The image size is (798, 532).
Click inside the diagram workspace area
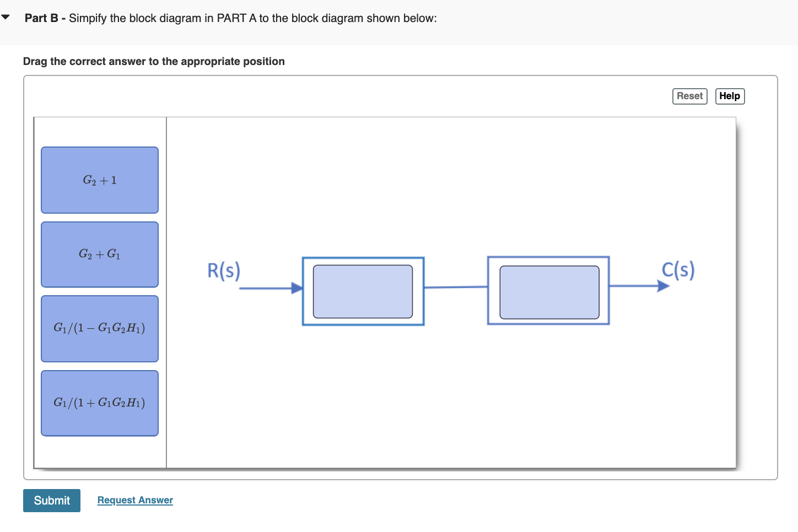[x=452, y=397]
